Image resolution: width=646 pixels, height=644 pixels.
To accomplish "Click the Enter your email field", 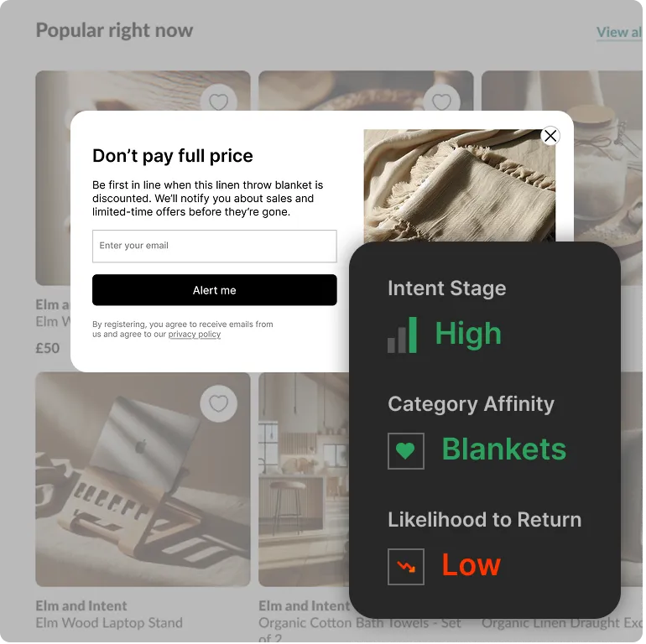I will (x=215, y=247).
